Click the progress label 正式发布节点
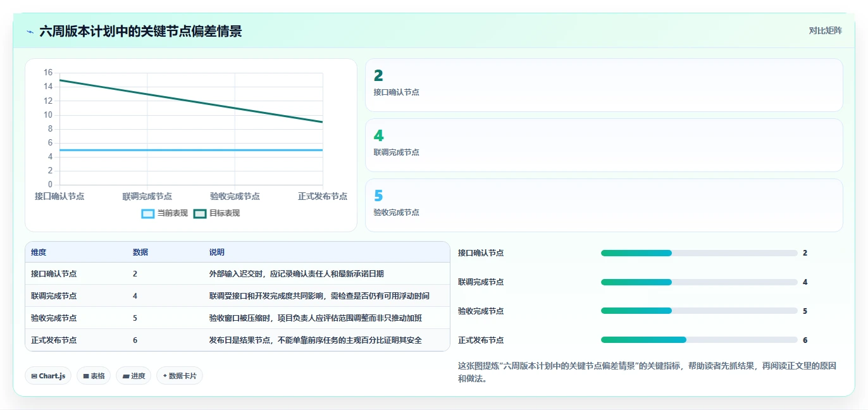Image resolution: width=868 pixels, height=410 pixels. (x=481, y=340)
